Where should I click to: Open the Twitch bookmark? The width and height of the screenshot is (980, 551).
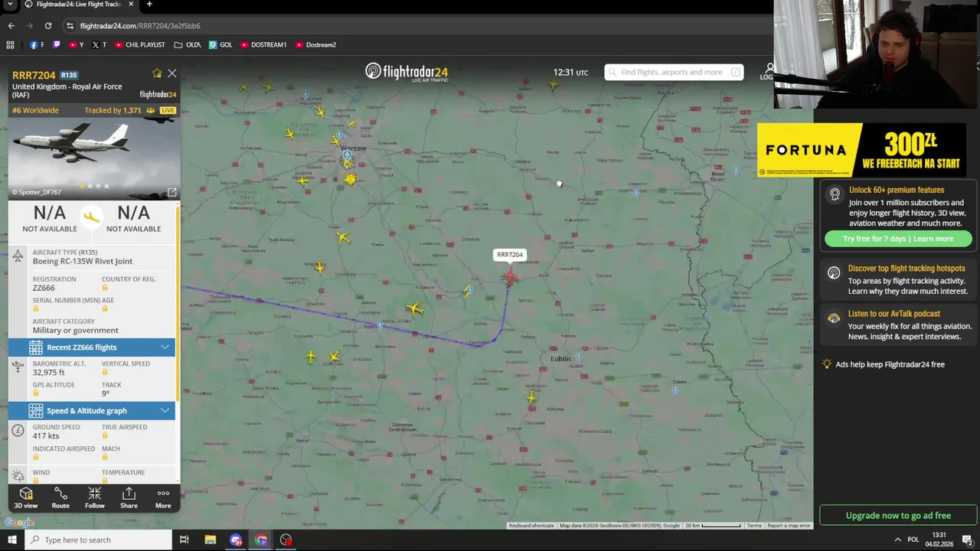click(x=56, y=45)
